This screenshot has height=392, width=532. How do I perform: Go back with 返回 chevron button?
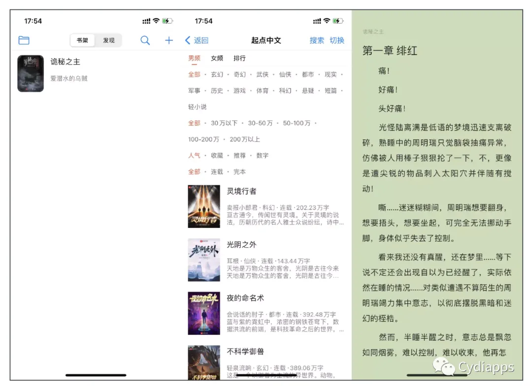[x=197, y=40]
